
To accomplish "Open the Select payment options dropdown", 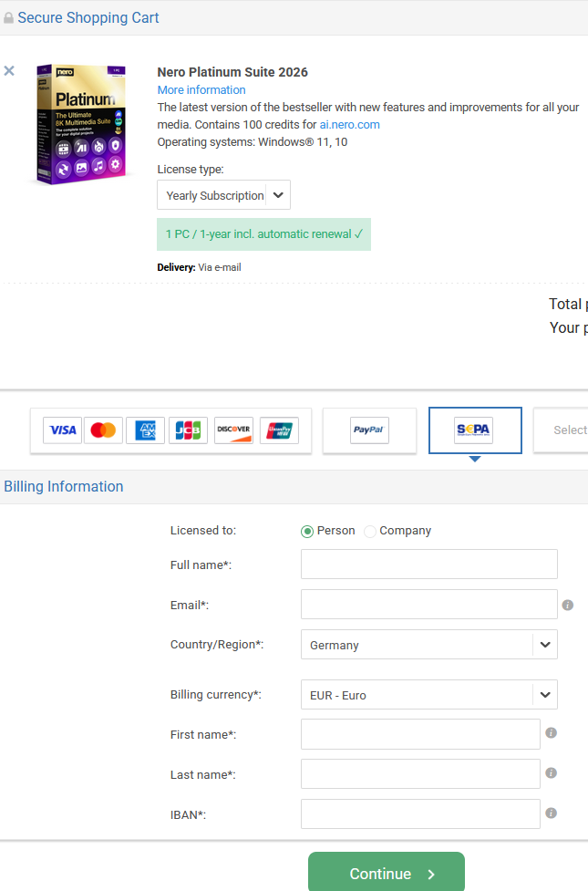I will tap(561, 430).
